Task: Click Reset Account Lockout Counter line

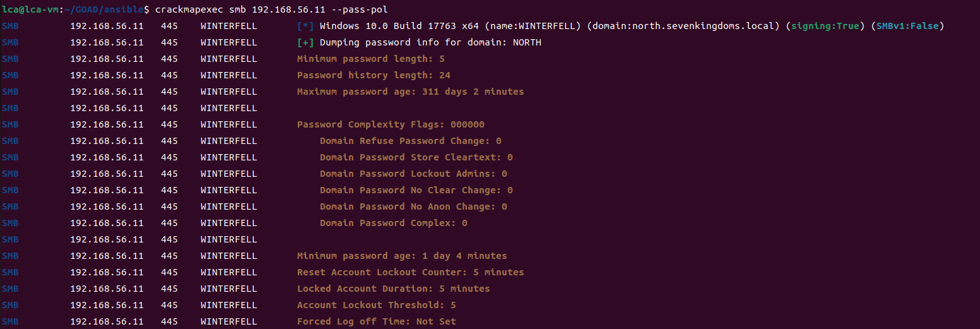Action: pos(410,272)
